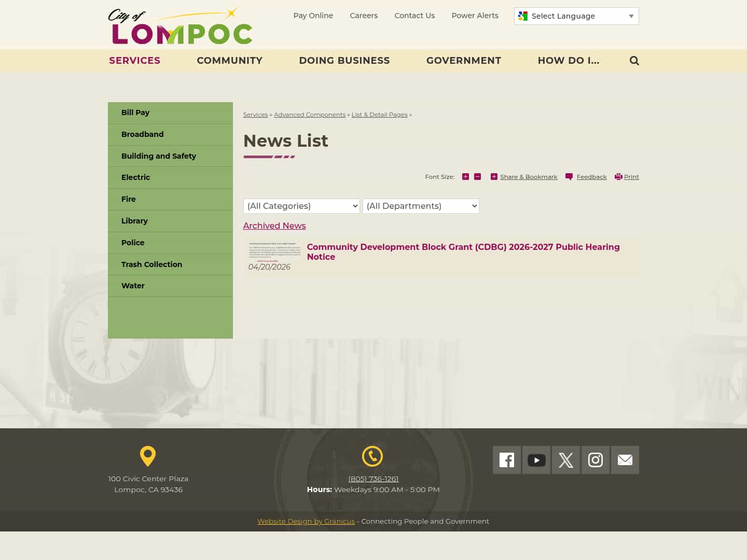Click the email envelope icon
Screen dimensions: 747x560
point(625,460)
